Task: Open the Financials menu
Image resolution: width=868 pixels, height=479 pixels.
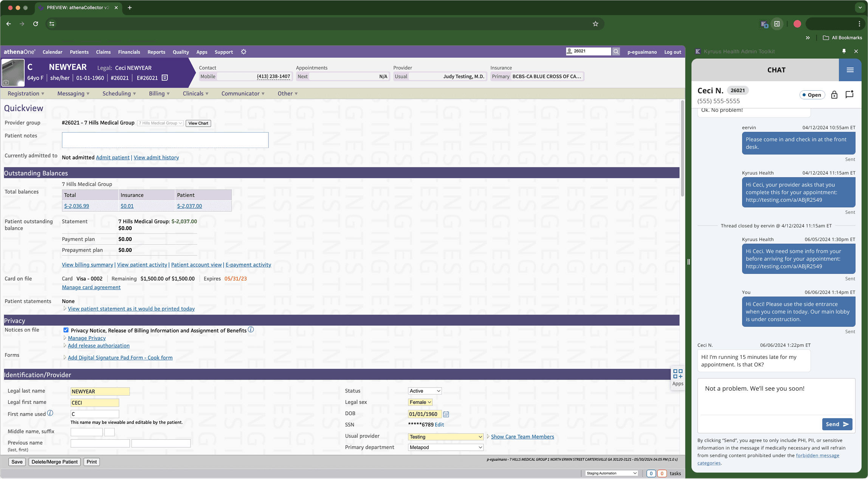Action: (x=129, y=52)
